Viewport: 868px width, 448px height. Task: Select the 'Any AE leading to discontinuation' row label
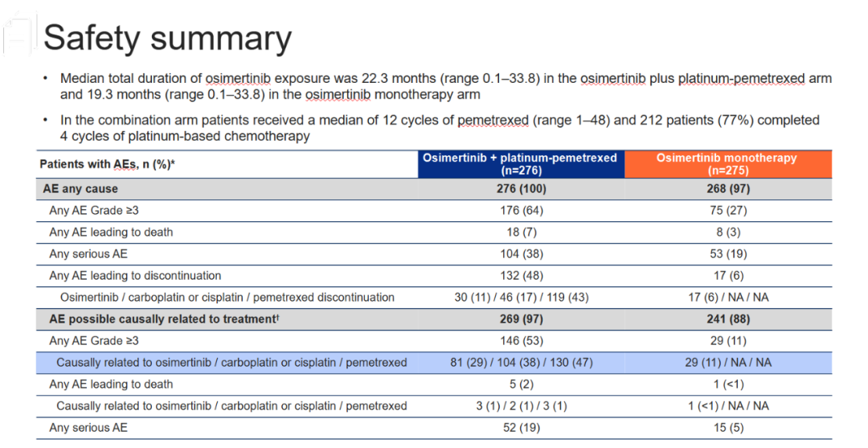tap(135, 276)
